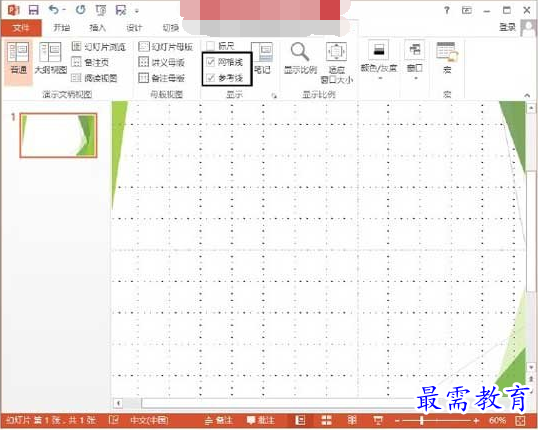Image resolution: width=538 pixels, height=430 pixels.
Task: Uncheck the 参考线 guides checkbox
Action: click(x=211, y=78)
